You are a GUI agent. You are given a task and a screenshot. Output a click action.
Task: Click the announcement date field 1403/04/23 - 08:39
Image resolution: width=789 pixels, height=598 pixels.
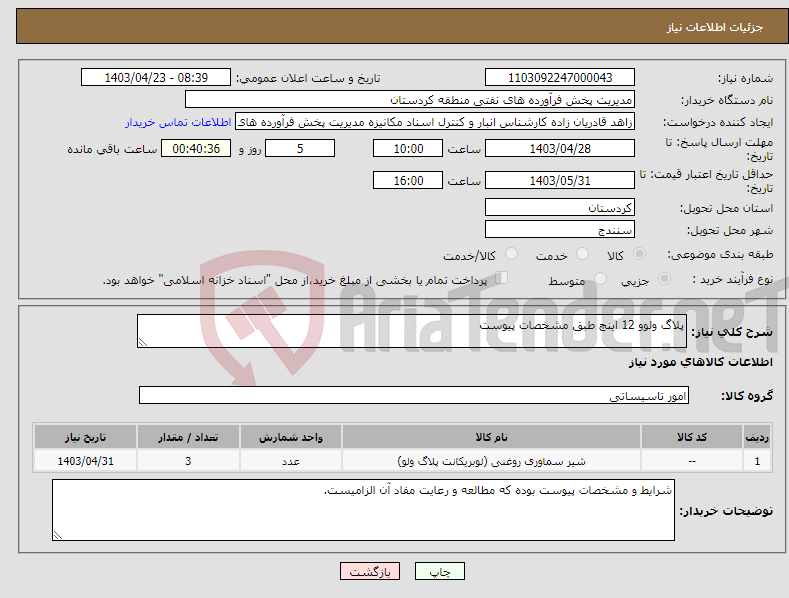pyautogui.click(x=156, y=78)
